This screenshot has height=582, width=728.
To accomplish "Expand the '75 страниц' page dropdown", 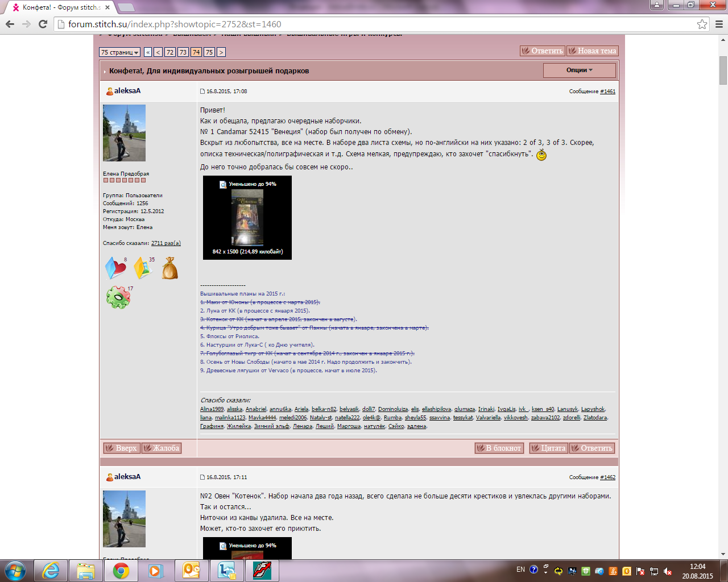I will (x=119, y=52).
